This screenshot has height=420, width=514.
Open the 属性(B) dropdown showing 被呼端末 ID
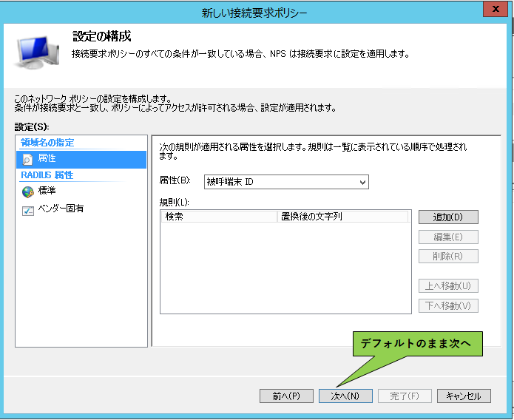[x=286, y=182]
